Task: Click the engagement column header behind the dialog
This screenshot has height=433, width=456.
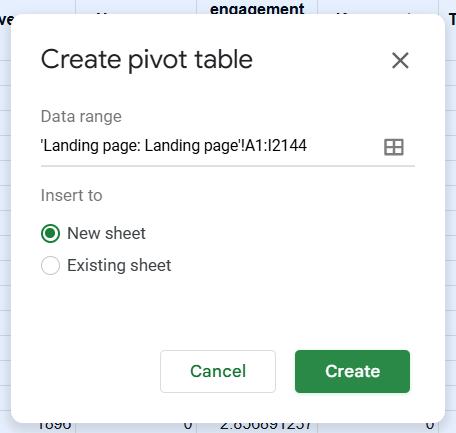Action: click(257, 8)
